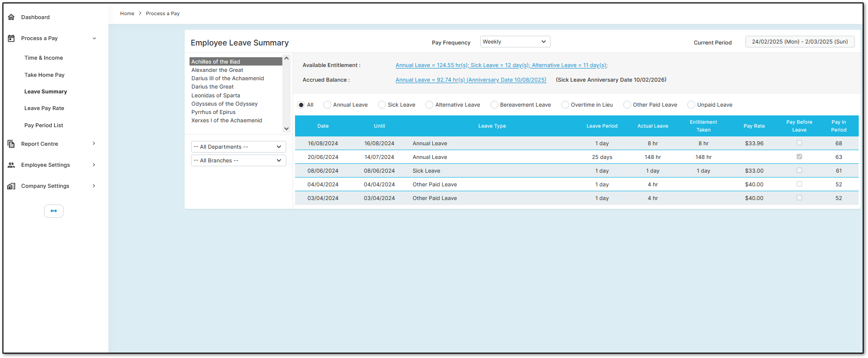Click the Leave Period column header
The image size is (868, 358).
[x=602, y=126]
